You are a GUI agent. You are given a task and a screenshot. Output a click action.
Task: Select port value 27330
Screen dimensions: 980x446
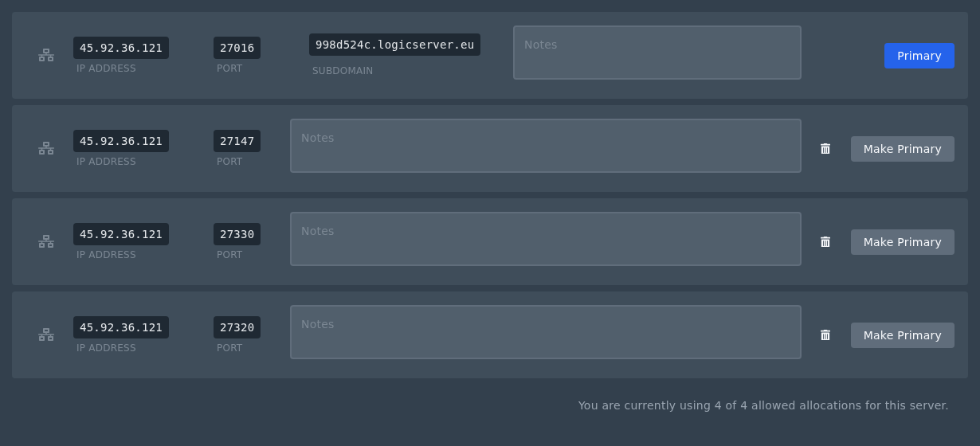click(237, 234)
